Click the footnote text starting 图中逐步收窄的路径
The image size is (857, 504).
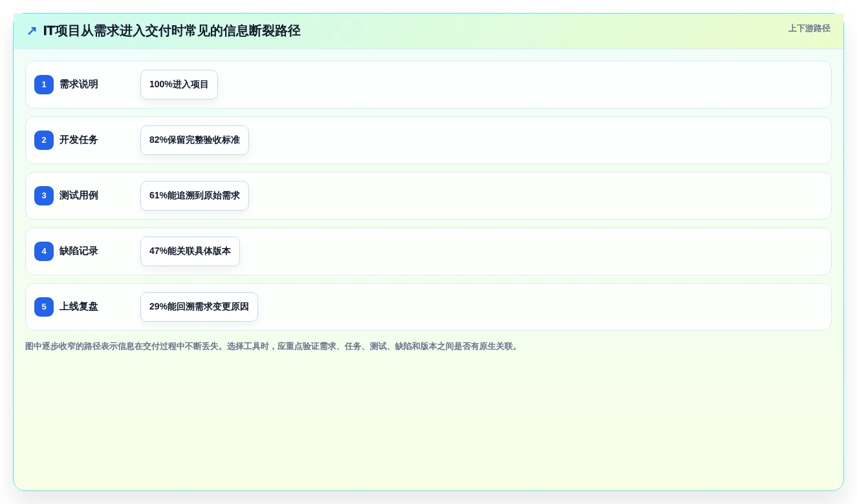point(273,346)
